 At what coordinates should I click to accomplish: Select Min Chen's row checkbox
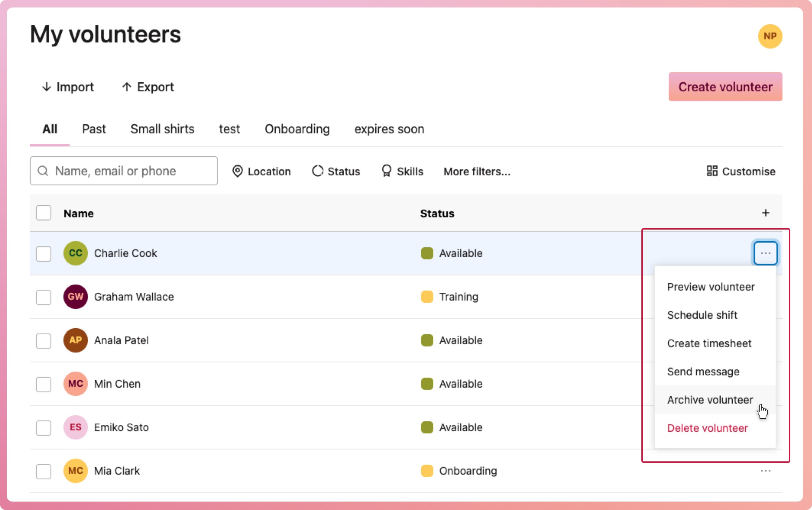click(x=43, y=384)
